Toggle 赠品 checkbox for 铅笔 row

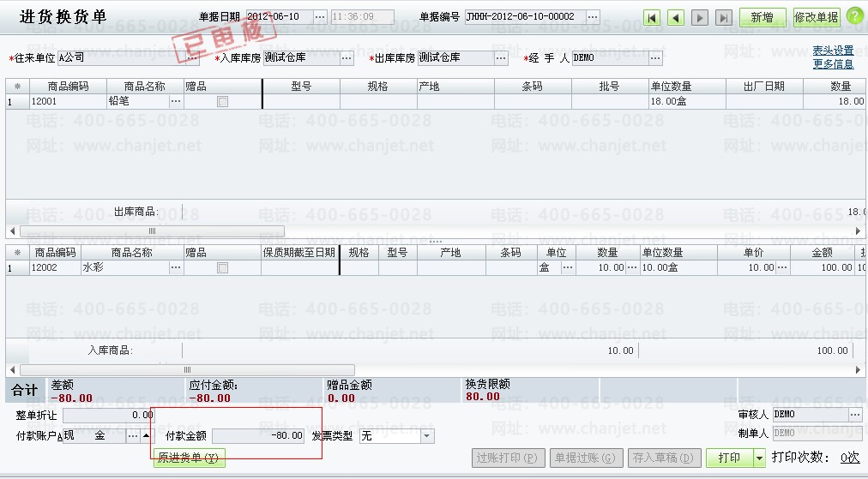pyautogui.click(x=223, y=101)
